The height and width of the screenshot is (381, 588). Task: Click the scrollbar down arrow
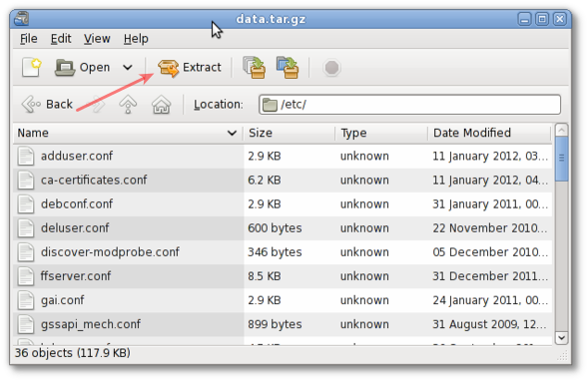[561, 337]
